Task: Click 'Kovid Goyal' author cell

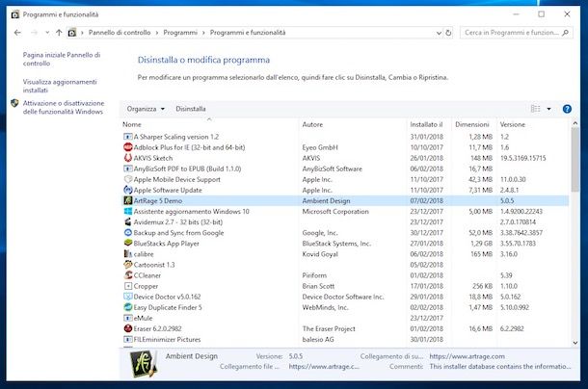Action: (320, 254)
